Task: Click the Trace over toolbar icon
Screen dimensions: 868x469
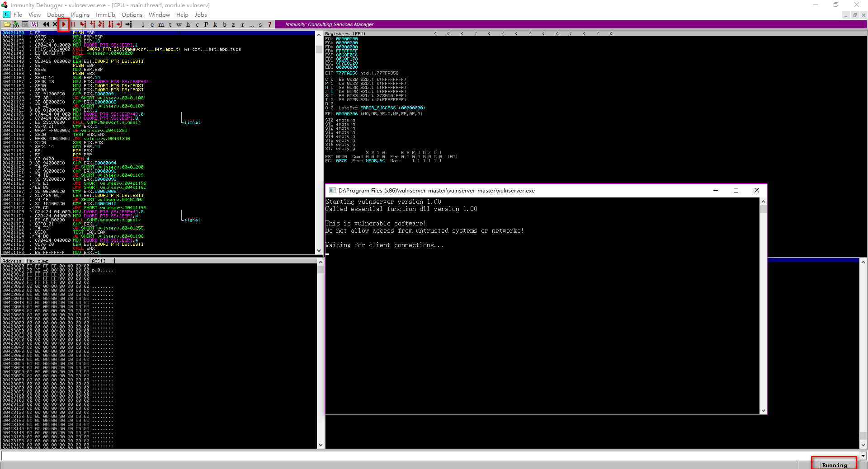Action: pyautogui.click(x=110, y=24)
